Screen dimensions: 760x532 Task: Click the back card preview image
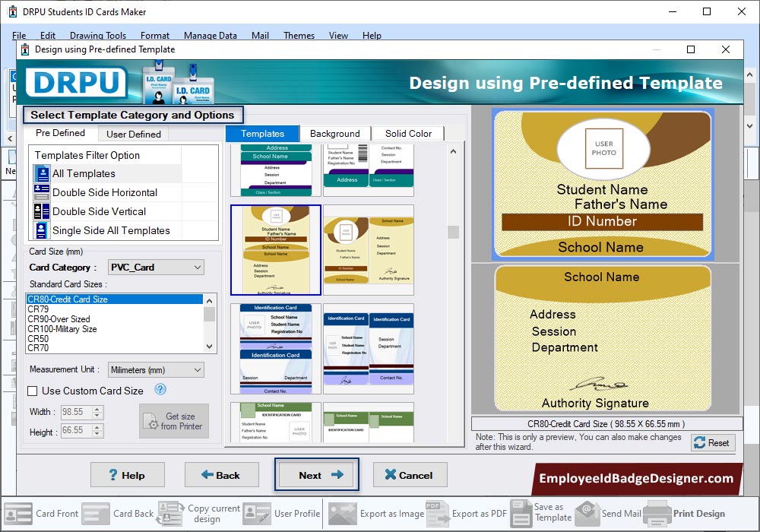[x=603, y=338]
